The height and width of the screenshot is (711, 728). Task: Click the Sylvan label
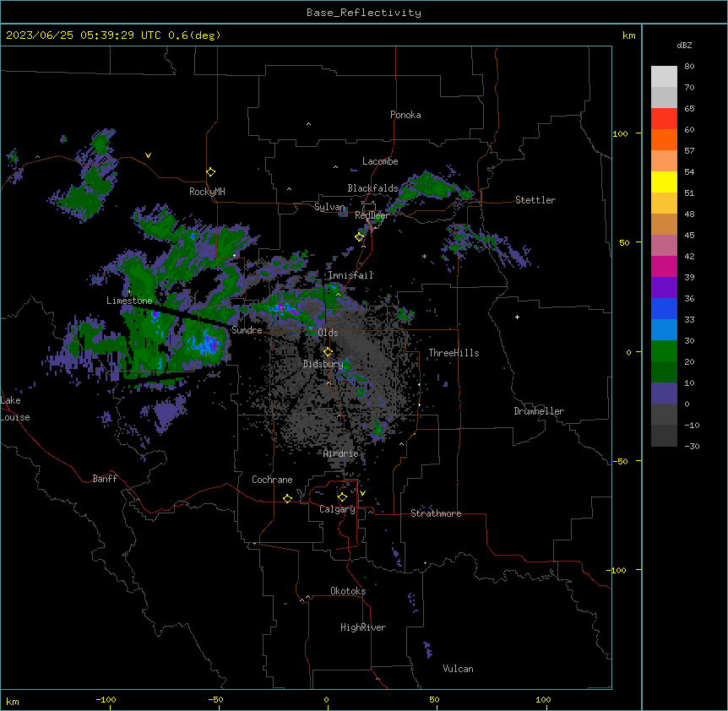point(329,207)
